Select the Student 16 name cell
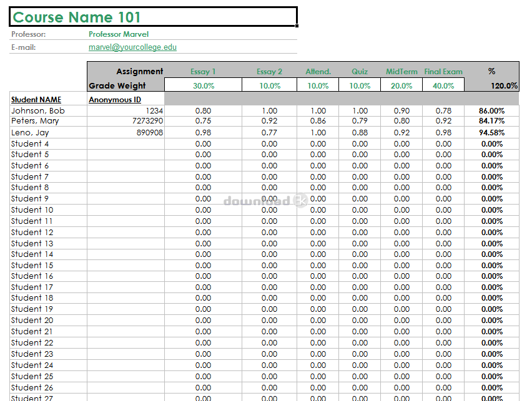This screenshot has width=532, height=401. [48, 276]
